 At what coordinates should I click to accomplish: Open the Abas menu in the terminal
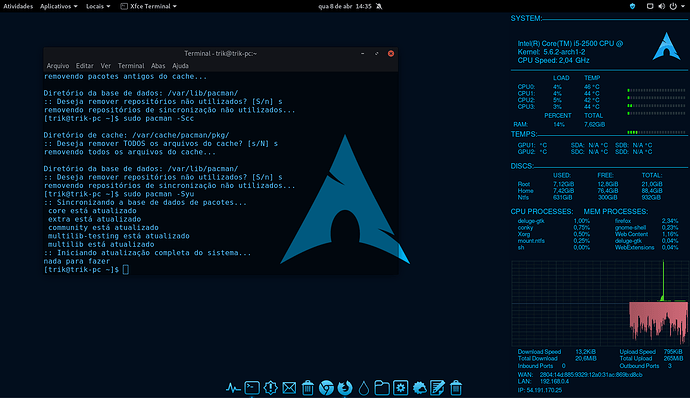tap(158, 66)
